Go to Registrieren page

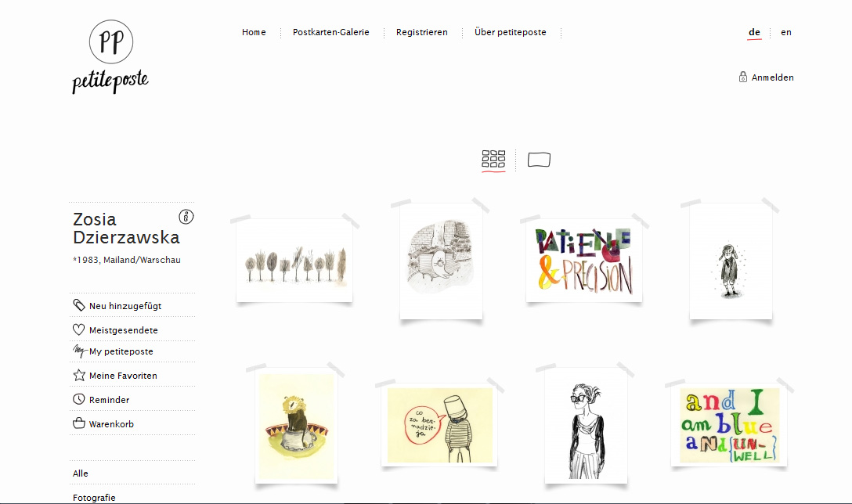click(421, 32)
